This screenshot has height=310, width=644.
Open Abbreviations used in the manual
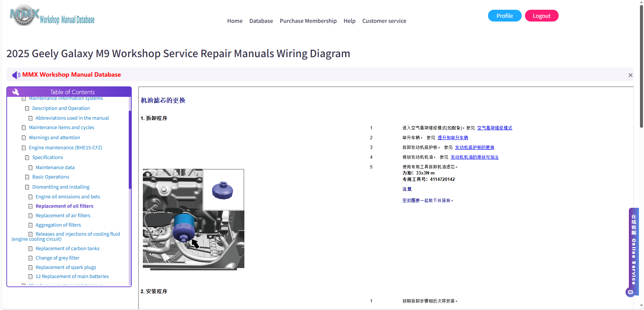[72, 118]
